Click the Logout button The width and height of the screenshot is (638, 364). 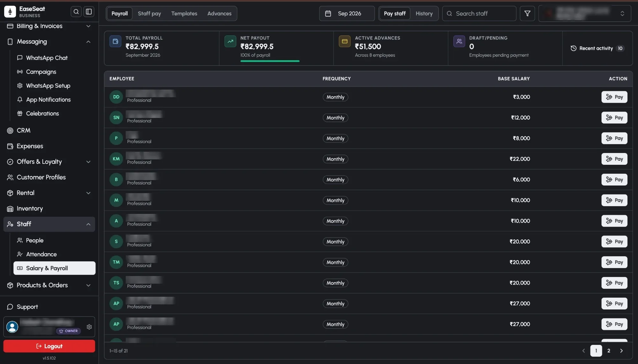(x=49, y=346)
